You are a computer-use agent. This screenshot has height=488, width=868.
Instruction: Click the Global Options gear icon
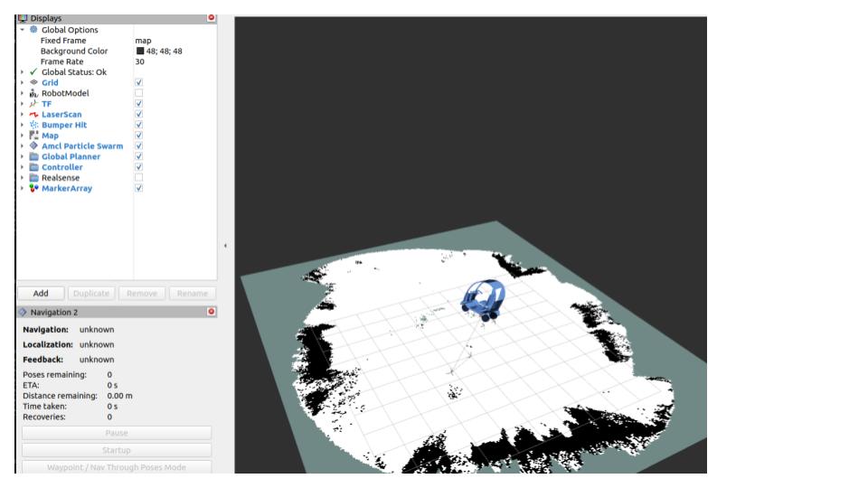33,29
